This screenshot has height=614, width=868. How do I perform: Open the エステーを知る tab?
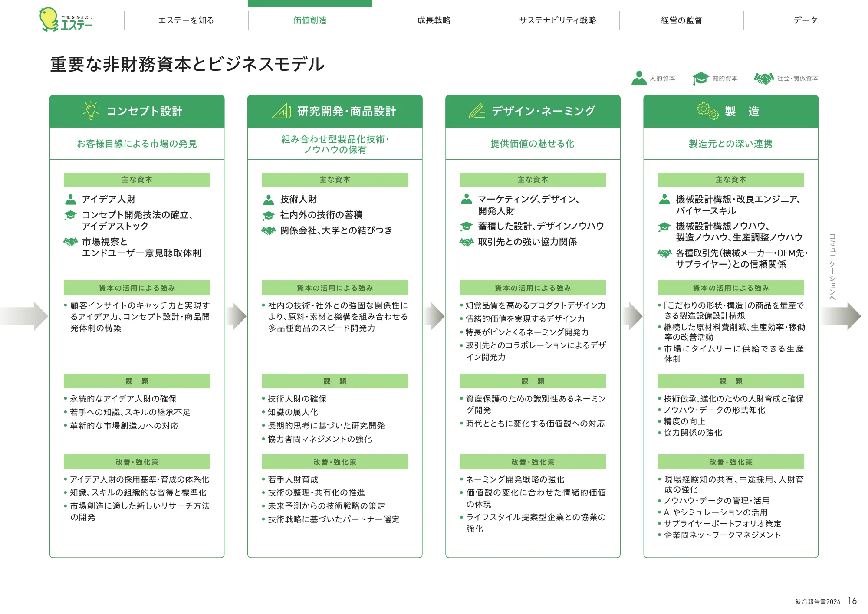(186, 20)
